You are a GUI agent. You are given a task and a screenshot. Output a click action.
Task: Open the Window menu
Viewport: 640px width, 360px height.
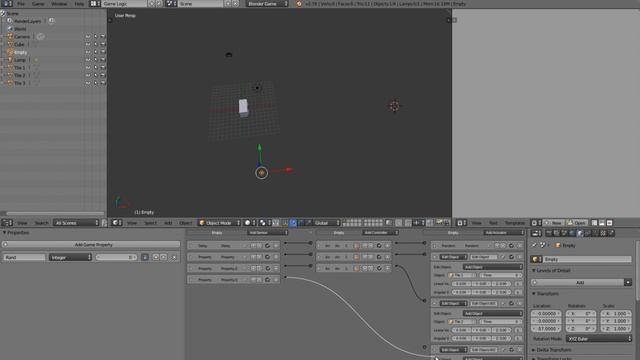(59, 4)
